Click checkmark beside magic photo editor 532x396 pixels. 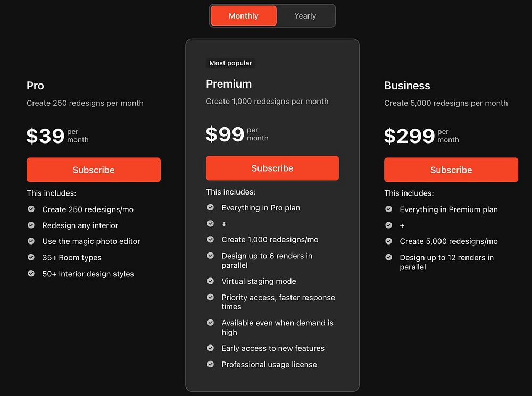(31, 241)
